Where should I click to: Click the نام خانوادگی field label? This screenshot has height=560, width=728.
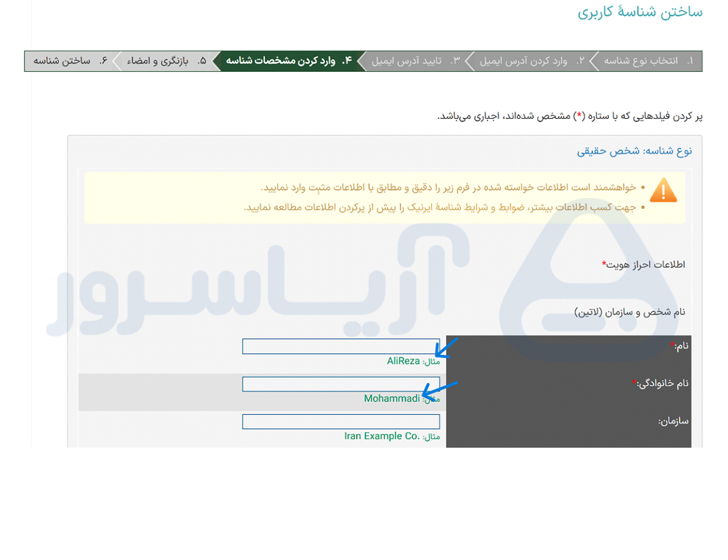click(x=660, y=383)
